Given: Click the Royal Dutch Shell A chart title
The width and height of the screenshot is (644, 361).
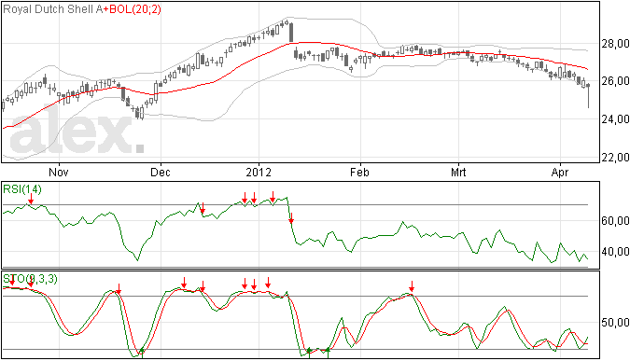Looking at the screenshot, I should click(52, 9).
